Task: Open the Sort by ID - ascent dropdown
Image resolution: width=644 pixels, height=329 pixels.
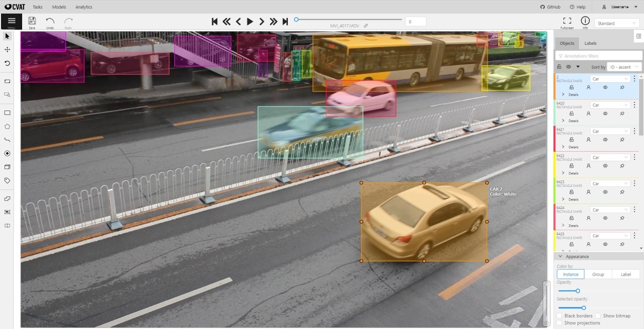Action: (623, 67)
